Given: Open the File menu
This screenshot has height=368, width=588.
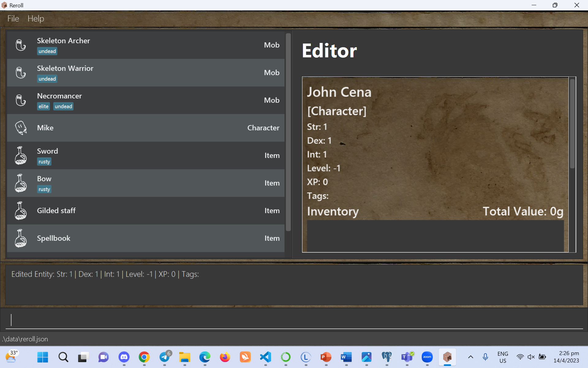Looking at the screenshot, I should [x=13, y=19].
